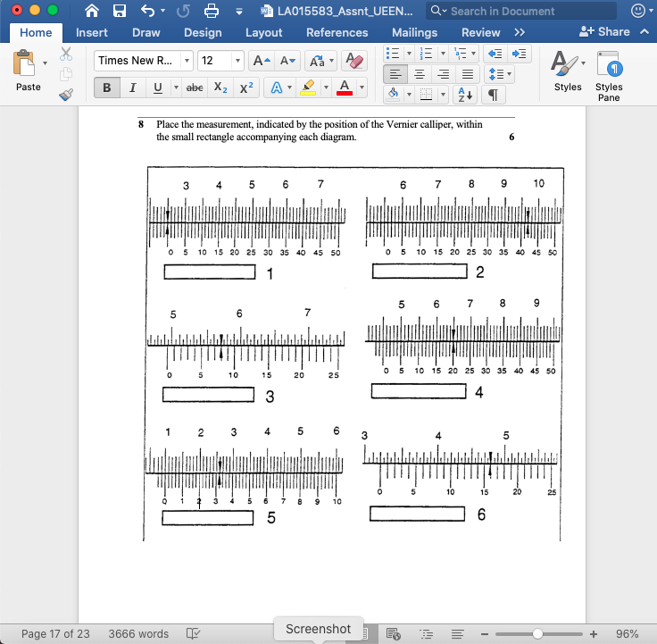Open the Styles Pane
Image resolution: width=657 pixels, height=644 pixels.
click(609, 76)
